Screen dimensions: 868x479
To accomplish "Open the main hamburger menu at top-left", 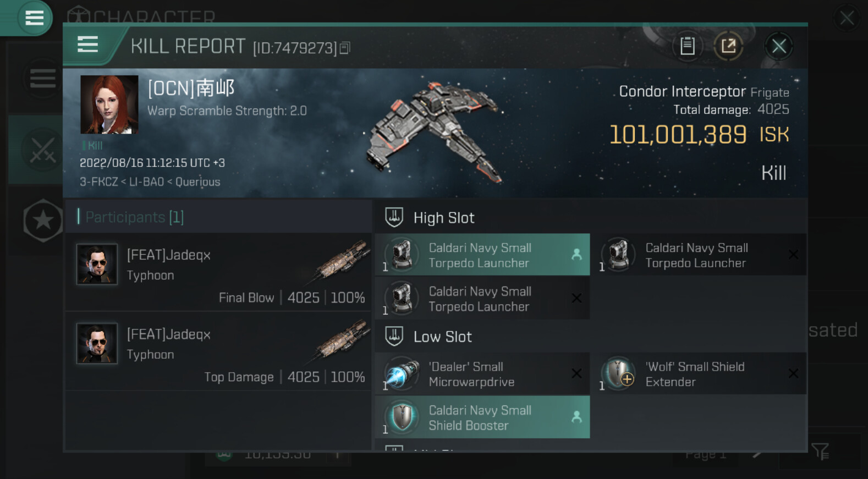I will (34, 18).
